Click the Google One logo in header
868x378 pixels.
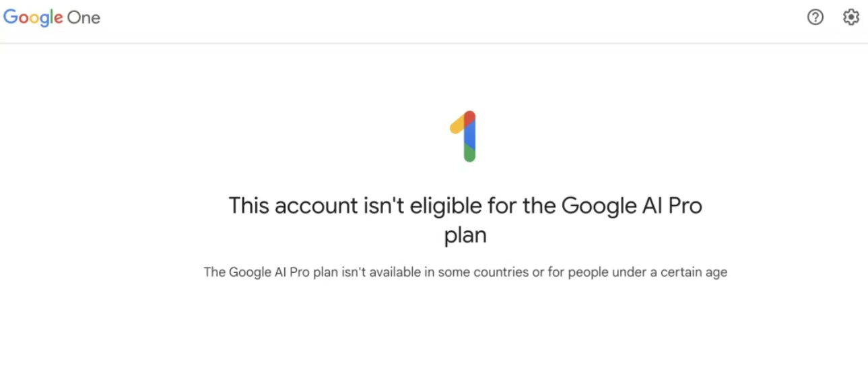point(52,18)
